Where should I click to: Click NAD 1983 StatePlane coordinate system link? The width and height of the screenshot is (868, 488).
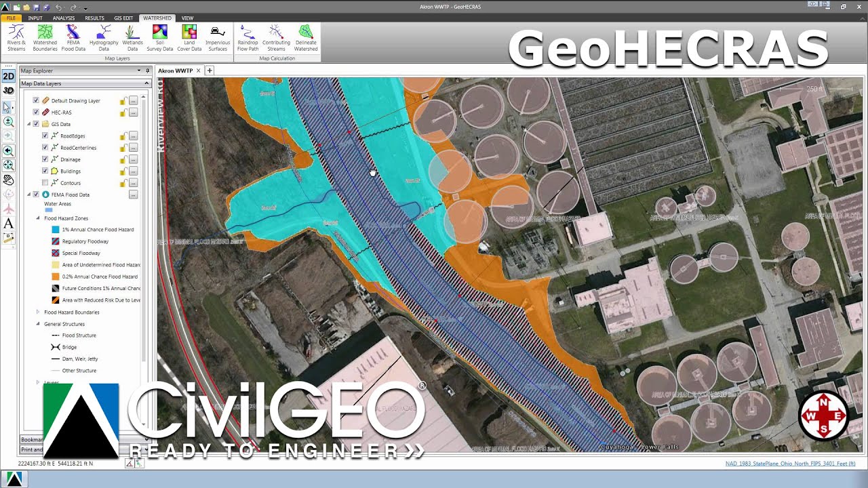(x=790, y=464)
